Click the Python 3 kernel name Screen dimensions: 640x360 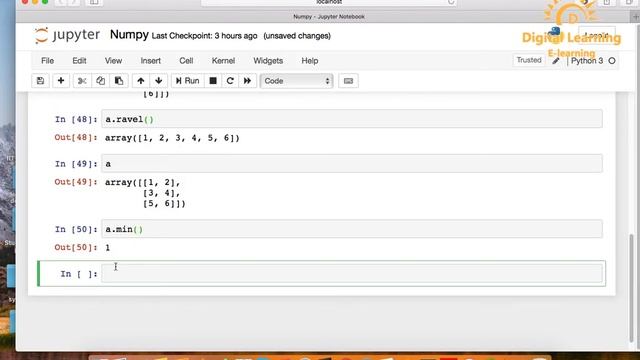587,61
